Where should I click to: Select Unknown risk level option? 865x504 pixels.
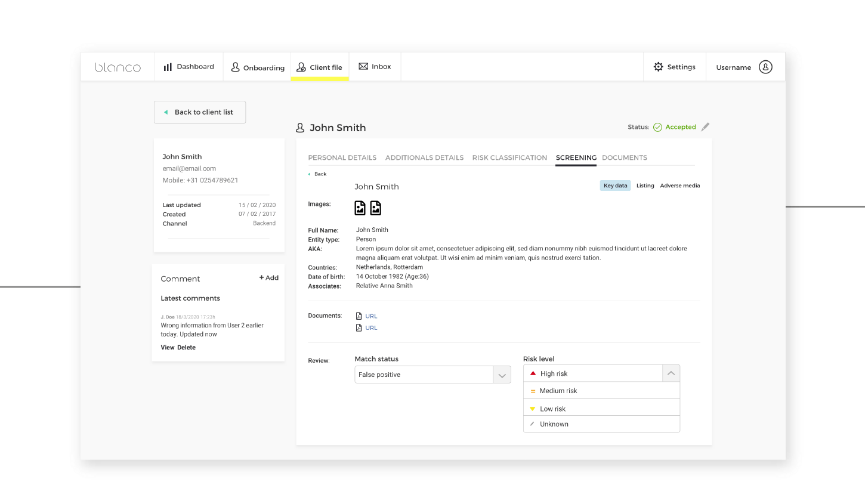[x=554, y=424]
